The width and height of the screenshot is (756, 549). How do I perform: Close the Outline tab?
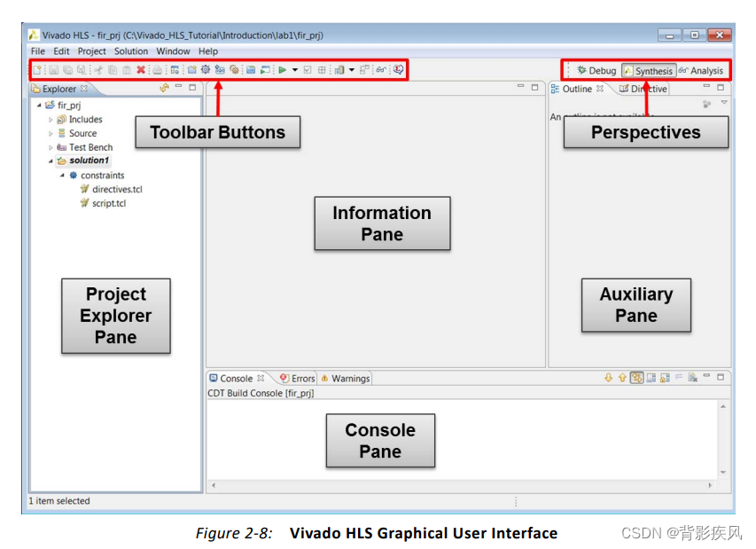point(600,89)
